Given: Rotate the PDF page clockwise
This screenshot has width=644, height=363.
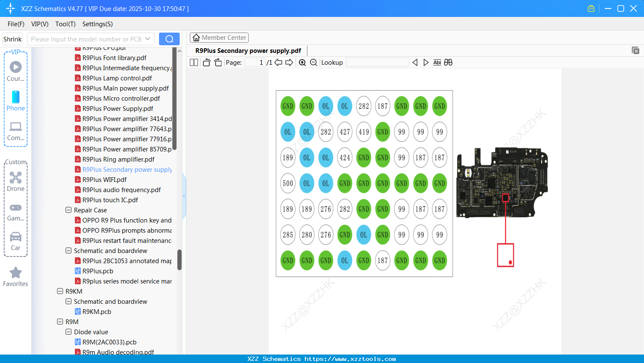Looking at the screenshot, I should point(218,63).
